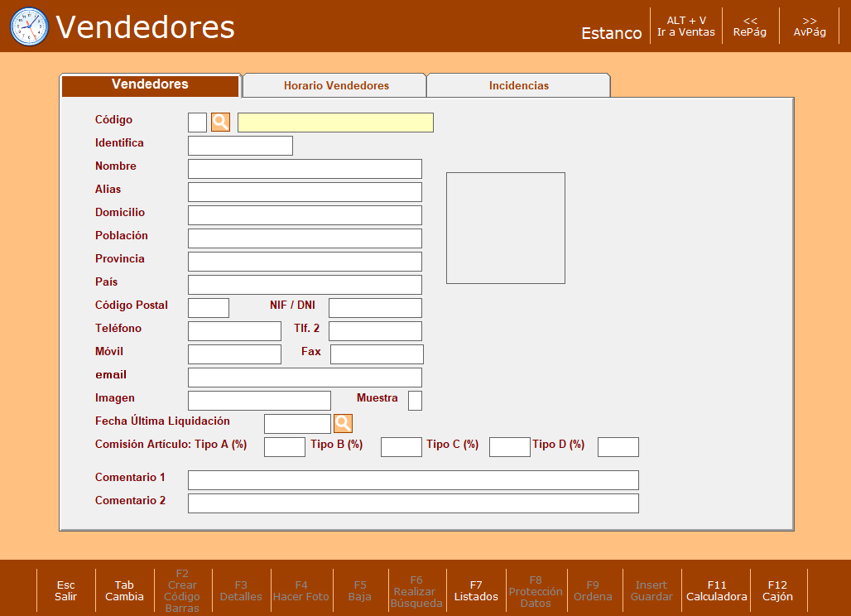This screenshot has height=616, width=851.
Task: Open the search lookup next to Código
Action: [220, 122]
